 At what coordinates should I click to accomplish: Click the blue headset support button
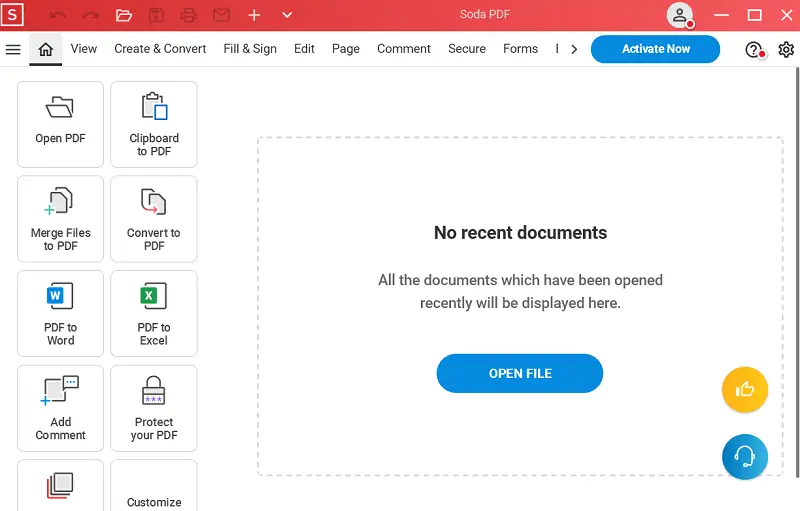point(745,457)
